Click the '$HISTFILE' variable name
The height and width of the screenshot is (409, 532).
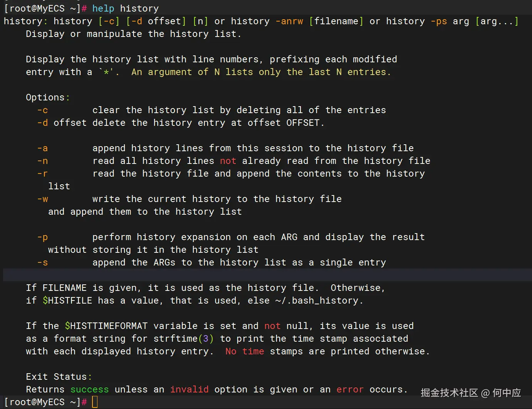pos(67,300)
